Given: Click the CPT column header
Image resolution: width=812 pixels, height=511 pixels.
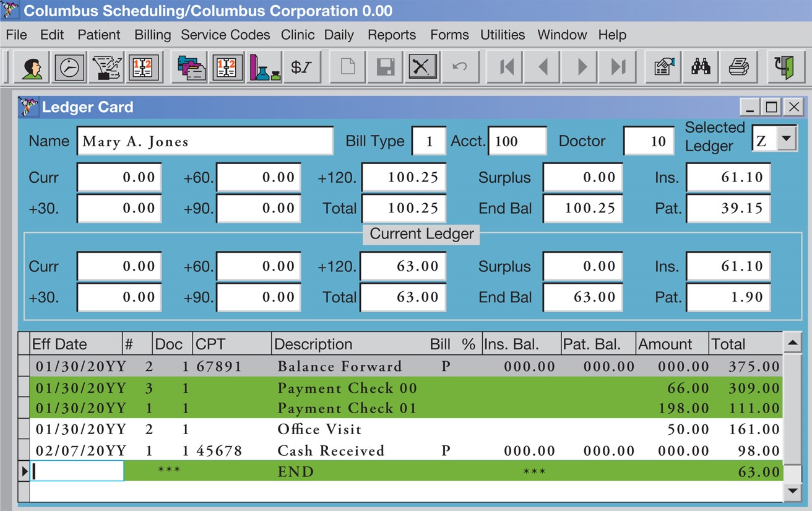Looking at the screenshot, I should pyautogui.click(x=232, y=344).
